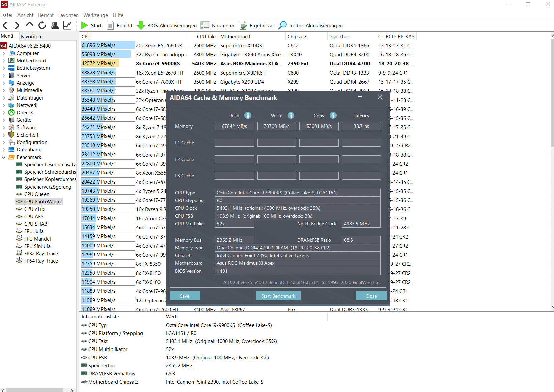Open the Favoriten menu
This screenshot has height=392, width=554.
pyautogui.click(x=68, y=15)
